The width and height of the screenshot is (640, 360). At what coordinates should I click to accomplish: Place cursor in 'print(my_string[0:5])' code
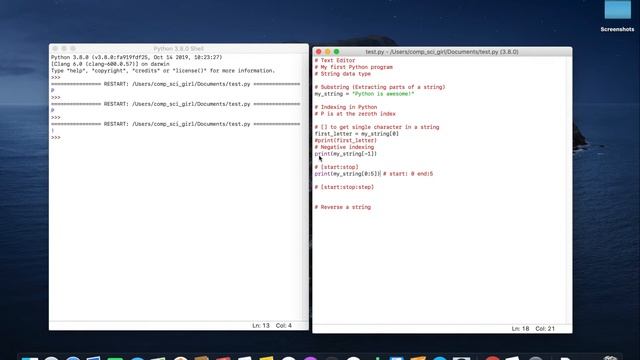pyautogui.click(x=347, y=174)
